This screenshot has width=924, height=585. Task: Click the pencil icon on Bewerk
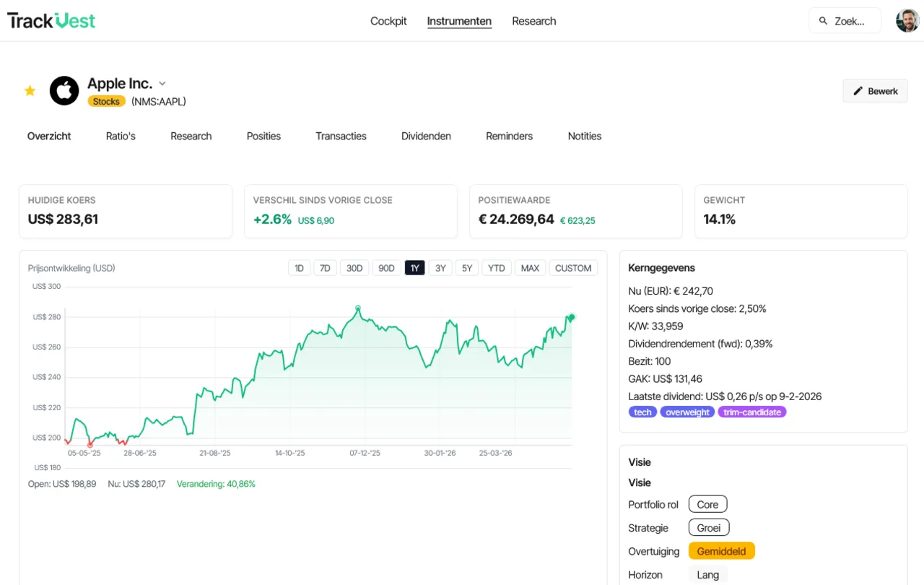pos(858,91)
